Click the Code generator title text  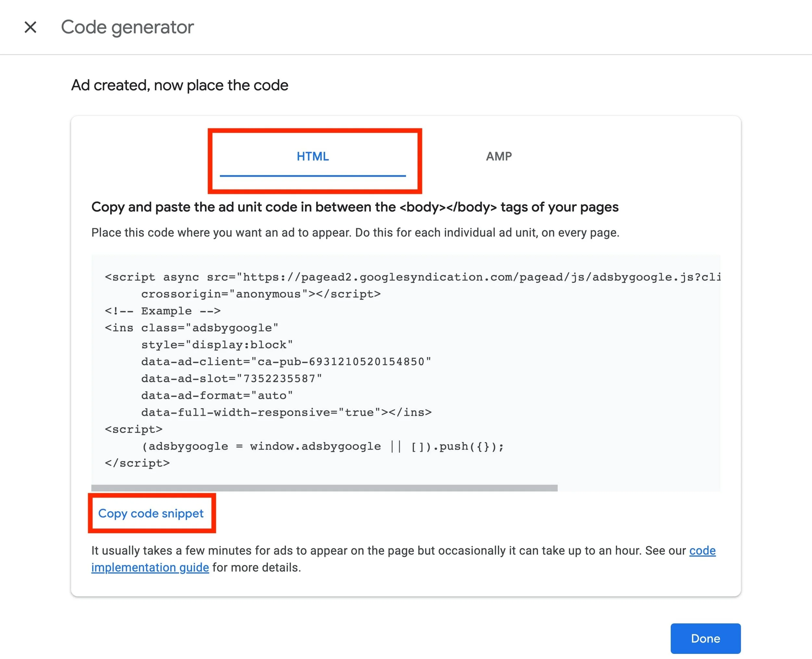click(x=127, y=27)
